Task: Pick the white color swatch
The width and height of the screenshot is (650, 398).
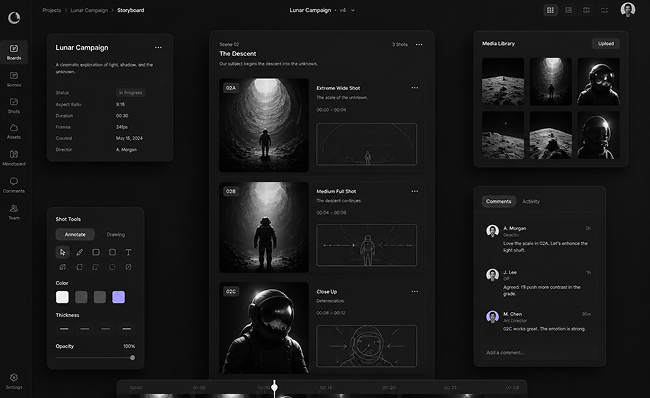Action: 62,297
